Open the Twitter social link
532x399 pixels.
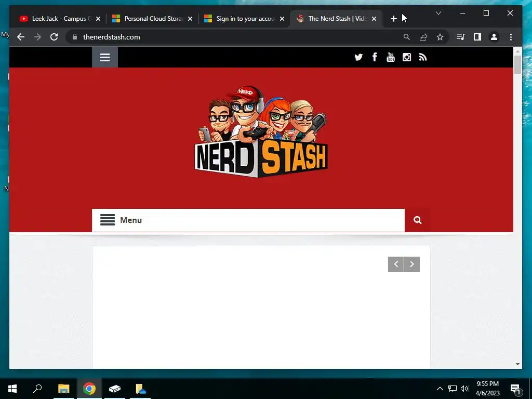pos(358,57)
